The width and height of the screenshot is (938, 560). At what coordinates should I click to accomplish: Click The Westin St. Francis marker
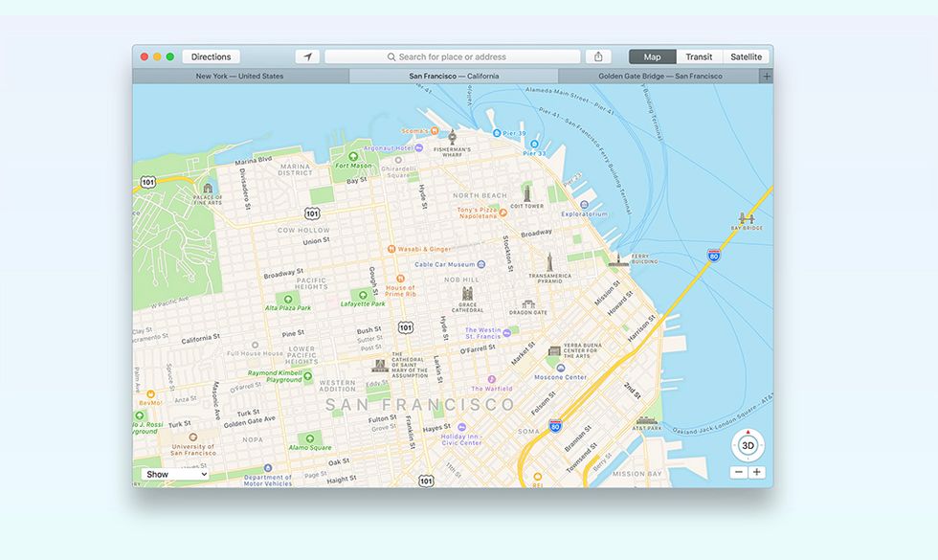[506, 333]
